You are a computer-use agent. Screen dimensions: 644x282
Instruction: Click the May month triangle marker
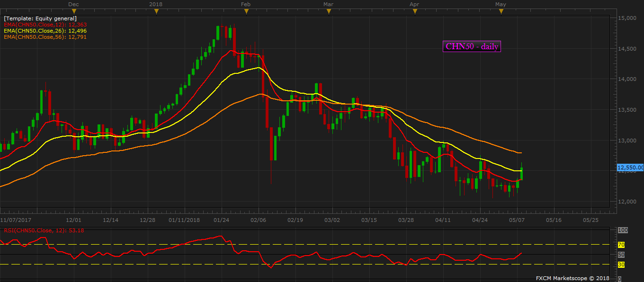pos(501,11)
